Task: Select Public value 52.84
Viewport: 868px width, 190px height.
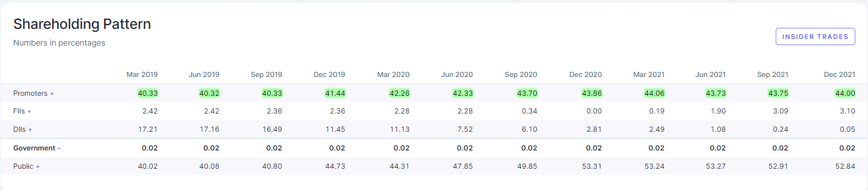Action: point(845,166)
